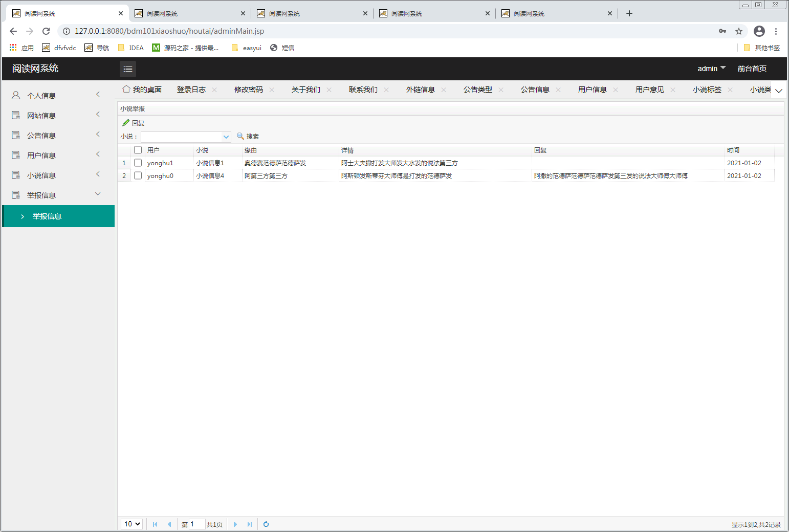This screenshot has height=532, width=789.
Task: Collapse 举报信息 sidebar group
Action: (58, 195)
